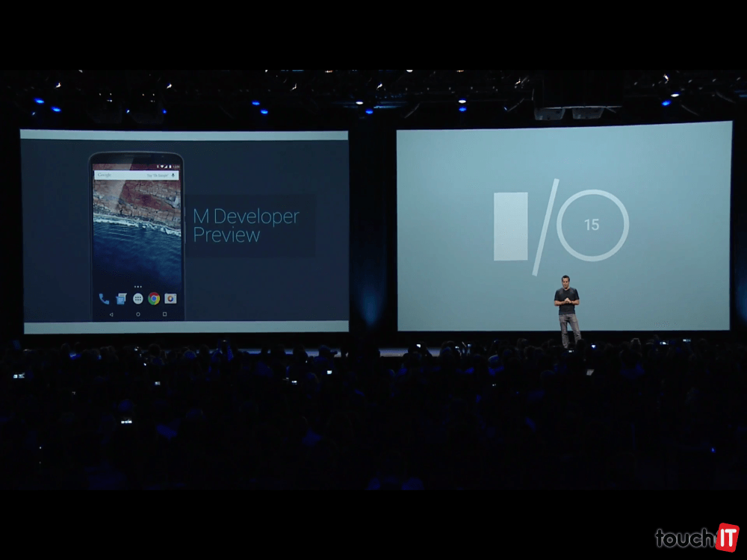The width and height of the screenshot is (747, 560).
Task: Click the 15 inside the I/O circle
Action: [592, 225]
